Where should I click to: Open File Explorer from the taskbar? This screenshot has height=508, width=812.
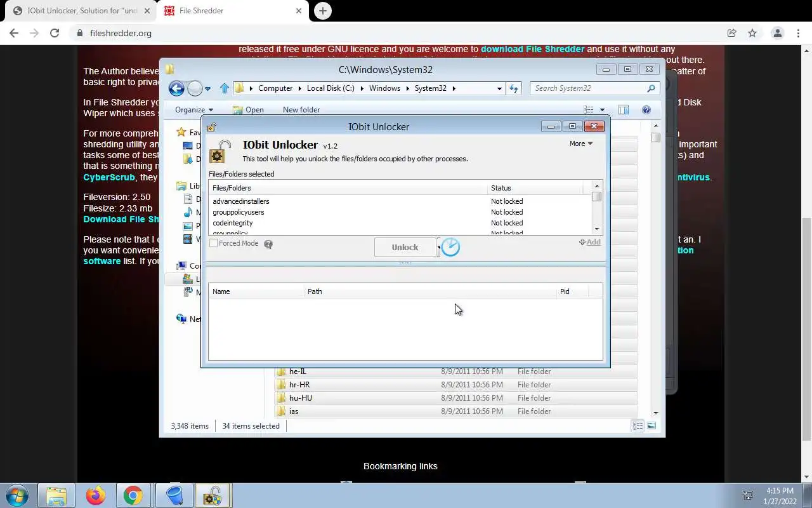pos(56,495)
